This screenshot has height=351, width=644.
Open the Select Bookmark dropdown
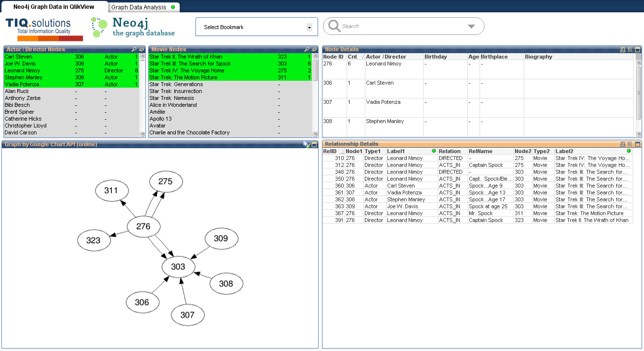309,28
